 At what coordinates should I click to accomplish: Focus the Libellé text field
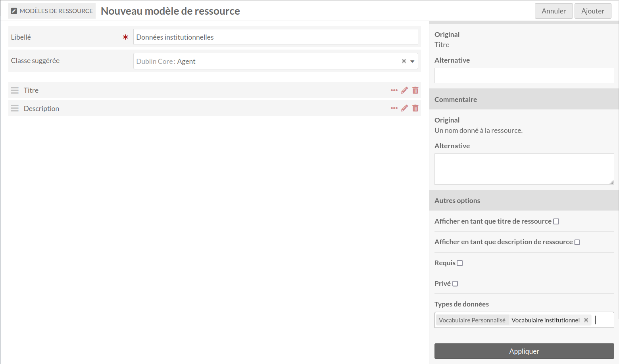coord(276,37)
